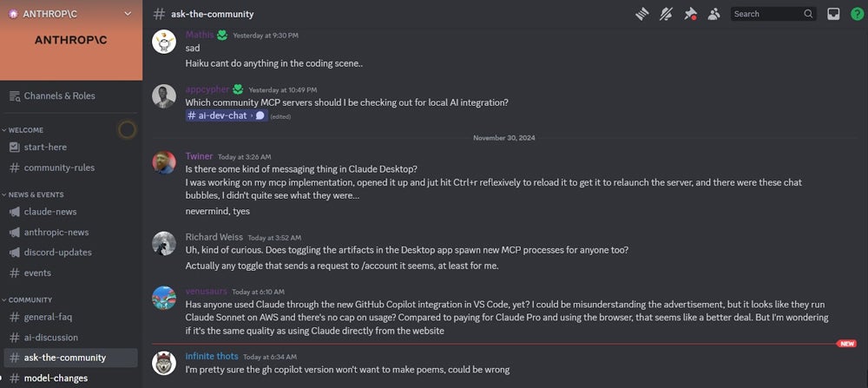Click the search magnifier icon

tap(808, 14)
